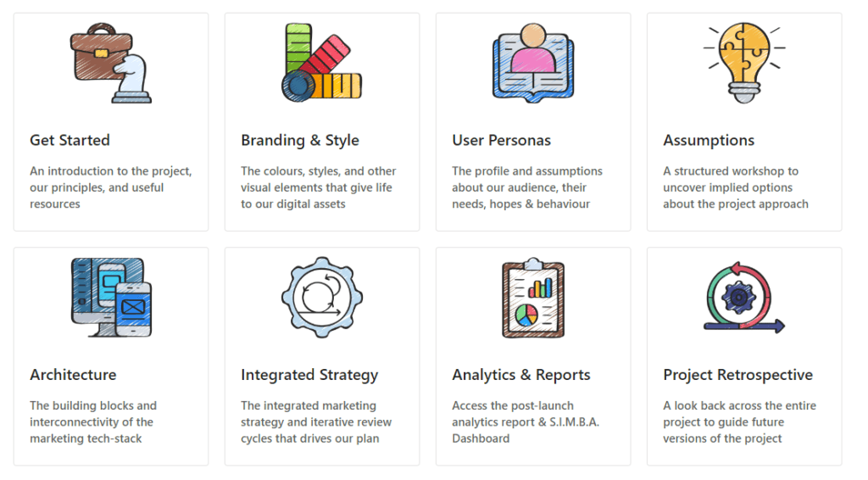868x480 pixels.
Task: Click the colour swatch fan icon
Action: point(321,63)
